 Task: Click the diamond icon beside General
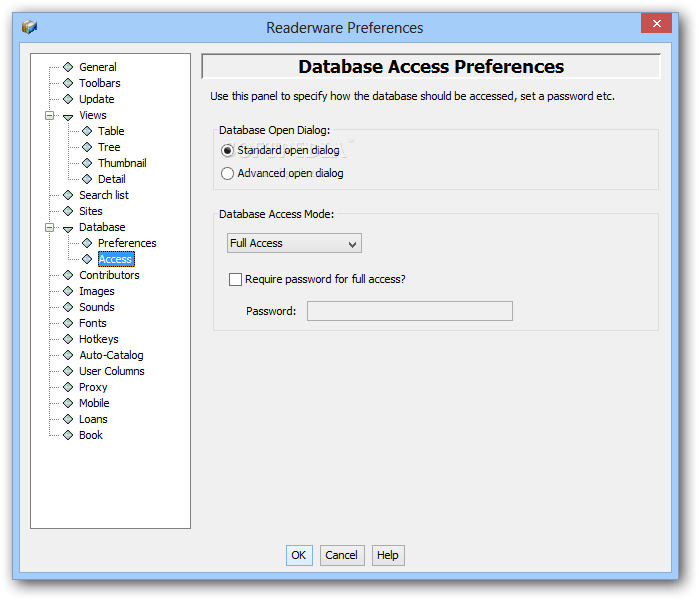coord(68,67)
